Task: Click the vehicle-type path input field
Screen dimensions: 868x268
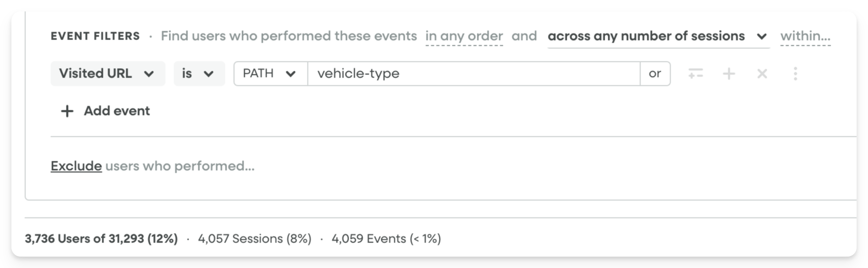Action: coord(474,73)
